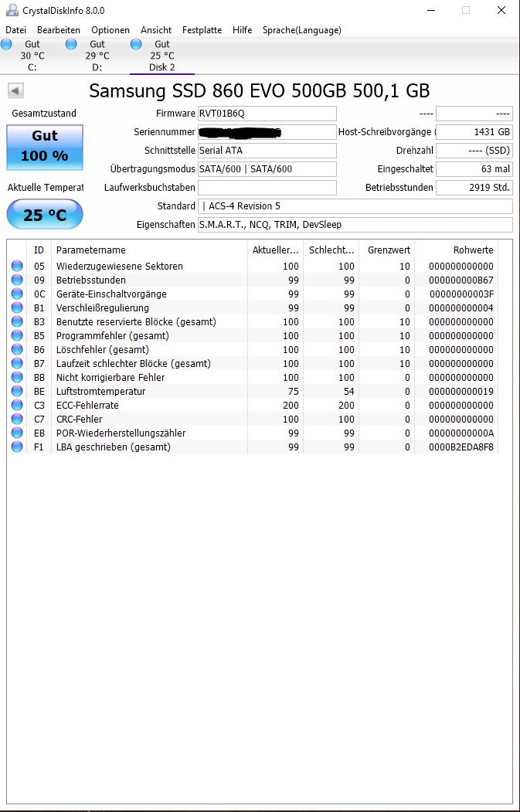Click status orb for POR-Wiederherstellungszähler row
The image size is (520, 812).
point(17,433)
